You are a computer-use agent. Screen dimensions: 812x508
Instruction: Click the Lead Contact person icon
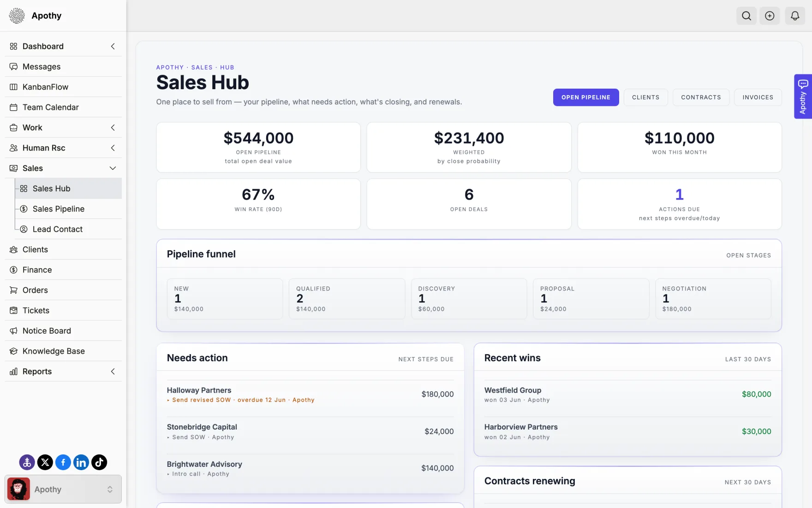[x=24, y=229]
